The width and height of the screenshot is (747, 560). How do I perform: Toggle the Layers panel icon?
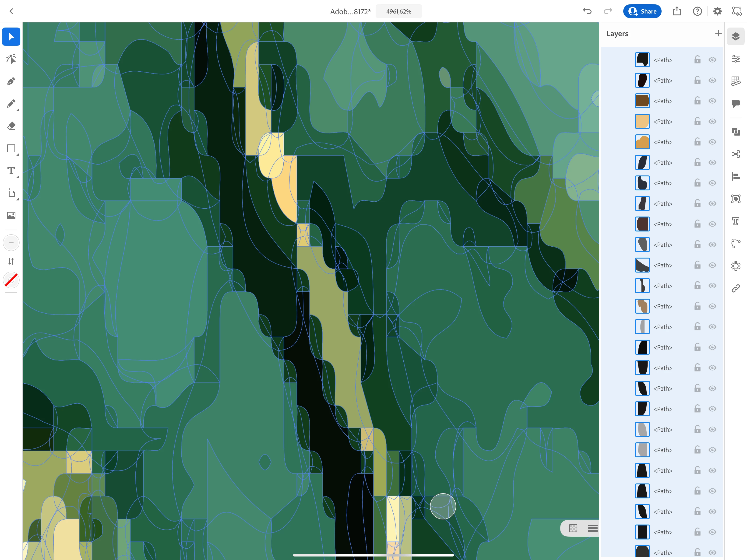tap(736, 36)
